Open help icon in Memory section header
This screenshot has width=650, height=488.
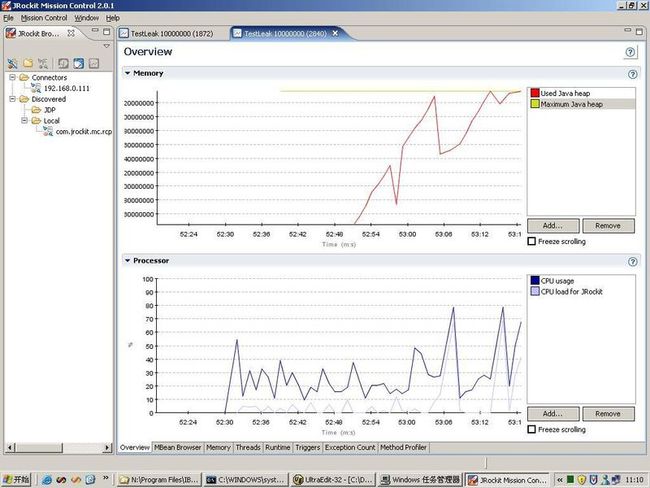coord(632,74)
